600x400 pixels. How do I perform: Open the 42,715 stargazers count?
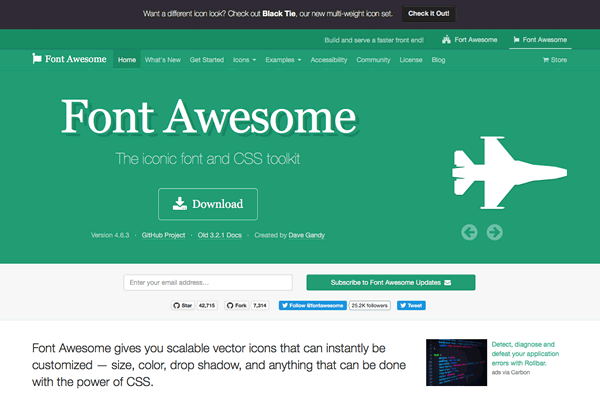(x=207, y=305)
